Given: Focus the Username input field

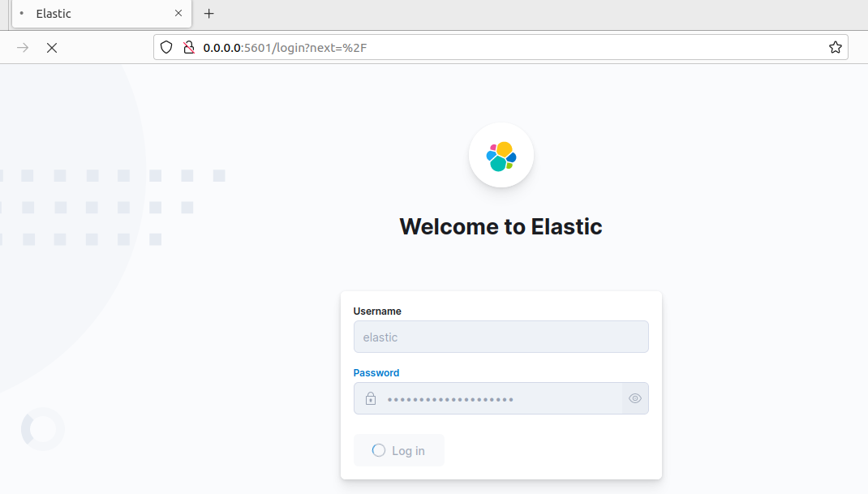Looking at the screenshot, I should pyautogui.click(x=501, y=337).
